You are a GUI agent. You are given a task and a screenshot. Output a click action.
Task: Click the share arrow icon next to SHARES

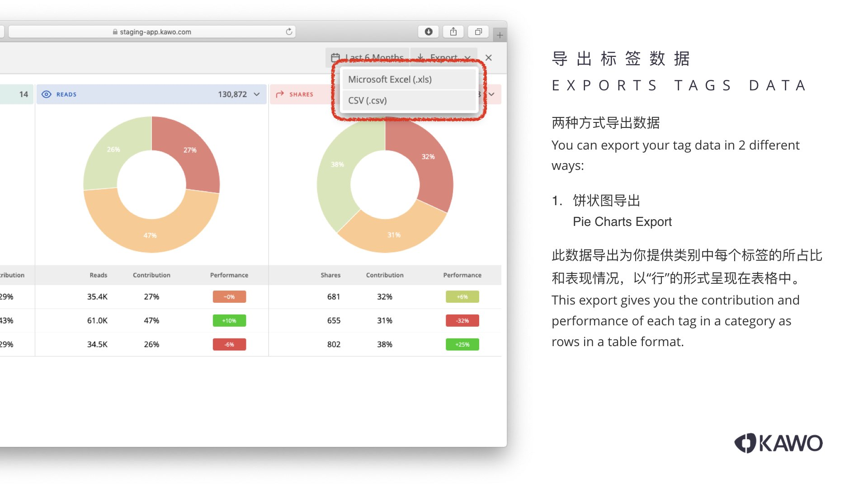pyautogui.click(x=280, y=94)
